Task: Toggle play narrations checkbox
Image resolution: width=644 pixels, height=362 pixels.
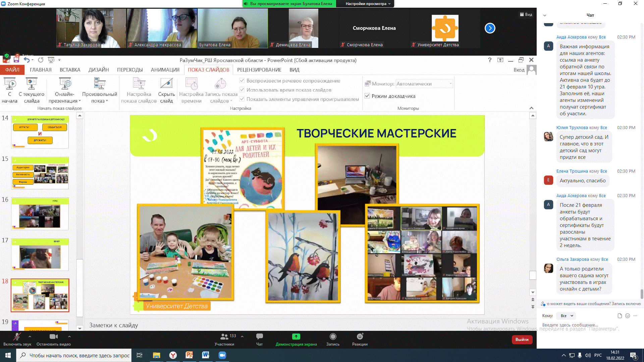Action: click(x=242, y=80)
